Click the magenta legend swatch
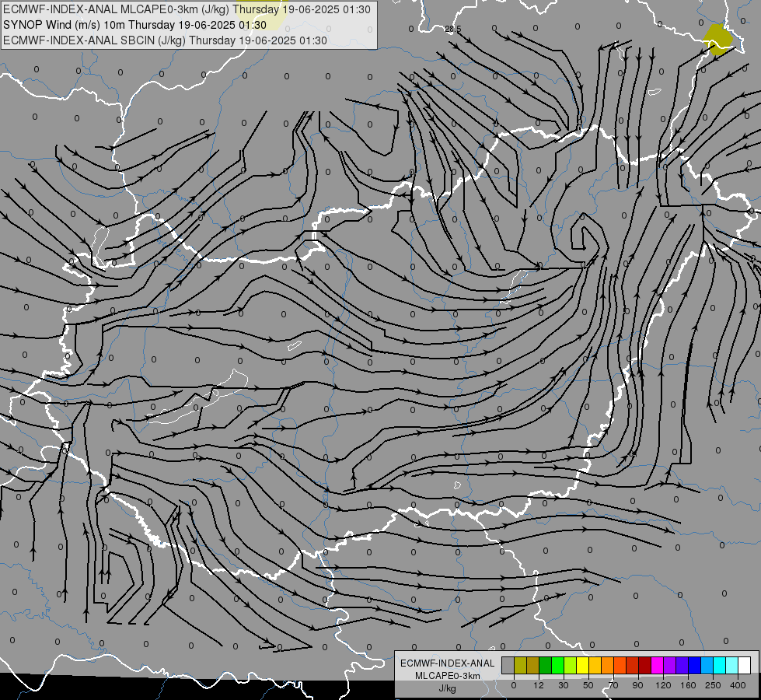Image resolution: width=761 pixels, height=700 pixels. 657,665
